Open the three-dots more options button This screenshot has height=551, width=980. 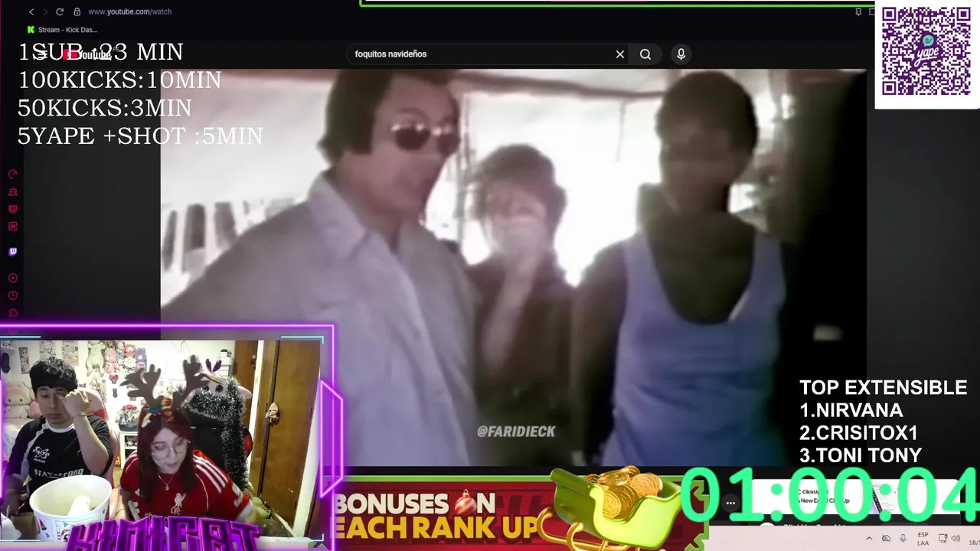point(730,503)
